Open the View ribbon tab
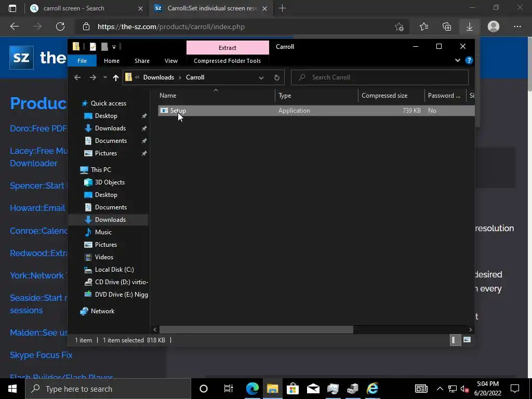Image resolution: width=532 pixels, height=399 pixels. 171,61
